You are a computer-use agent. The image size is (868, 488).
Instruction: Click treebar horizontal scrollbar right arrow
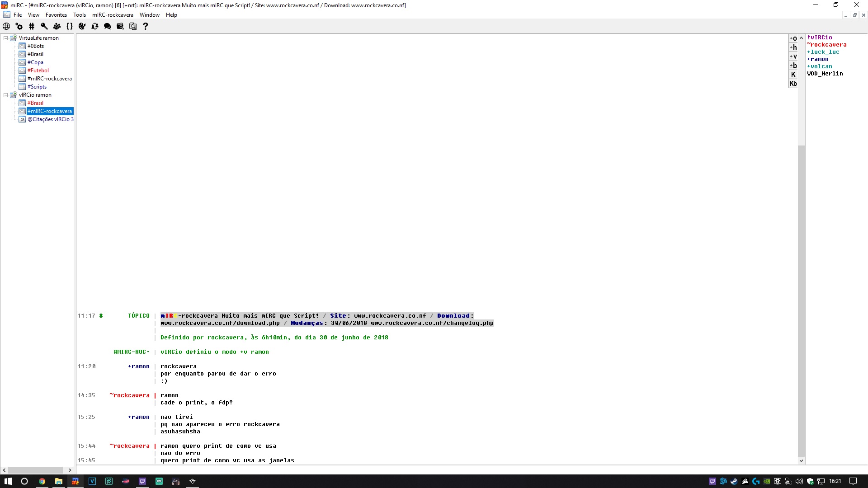pos(70,470)
